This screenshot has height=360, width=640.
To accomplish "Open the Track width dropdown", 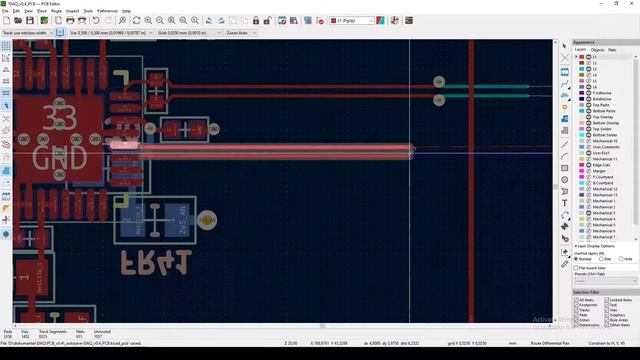I will point(27,33).
